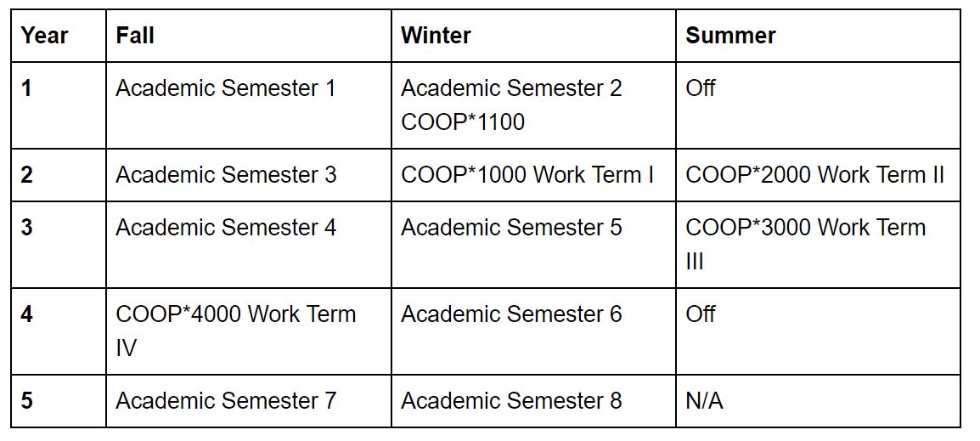The width and height of the screenshot is (980, 441).
Task: Select COOP*2000 Work Term II cell
Action: (818, 174)
